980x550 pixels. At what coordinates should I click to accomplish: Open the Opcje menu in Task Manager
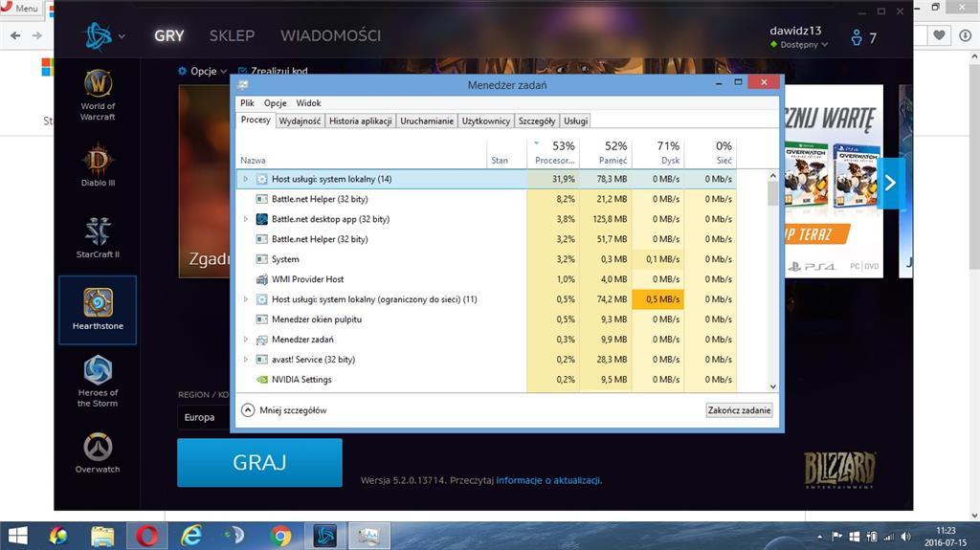click(275, 103)
